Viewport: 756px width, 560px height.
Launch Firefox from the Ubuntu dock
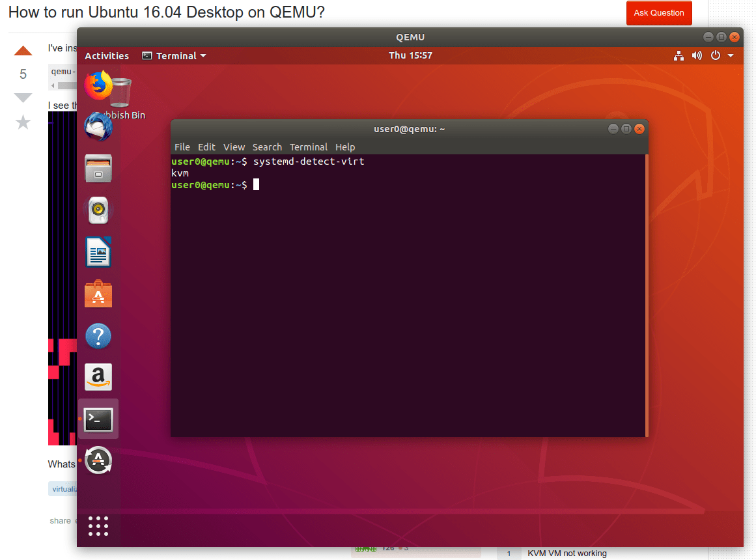click(x=98, y=85)
